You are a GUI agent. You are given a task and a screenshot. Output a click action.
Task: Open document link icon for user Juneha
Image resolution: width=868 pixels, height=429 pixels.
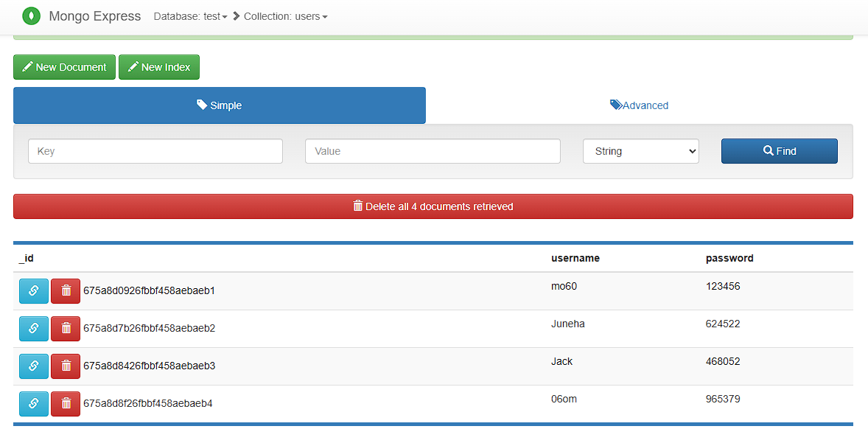pyautogui.click(x=33, y=328)
